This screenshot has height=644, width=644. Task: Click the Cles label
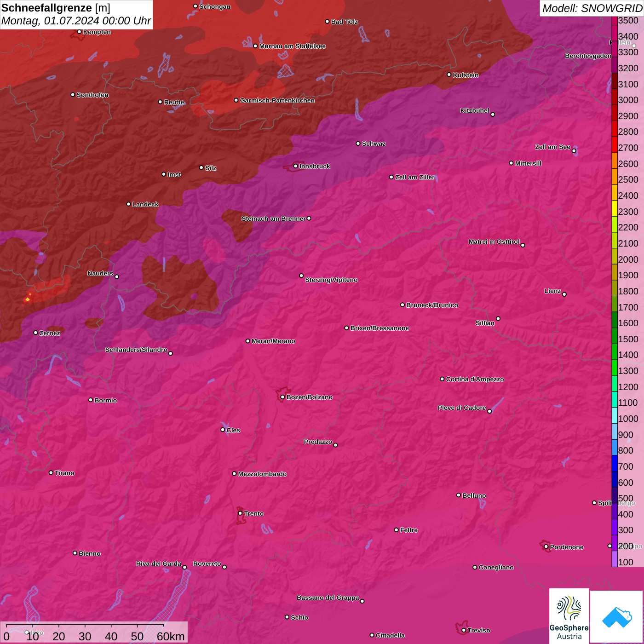(x=233, y=430)
